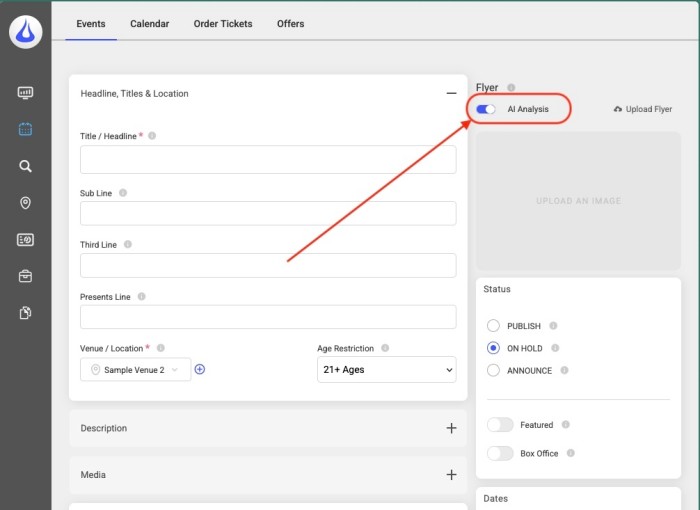Open the documents copy icon in sidebar
Image resolution: width=700 pixels, height=510 pixels.
coord(25,313)
